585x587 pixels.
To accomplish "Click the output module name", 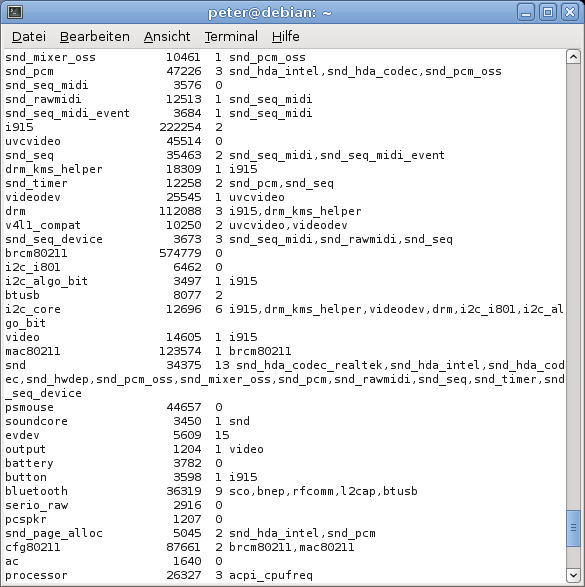I will [x=26, y=449].
